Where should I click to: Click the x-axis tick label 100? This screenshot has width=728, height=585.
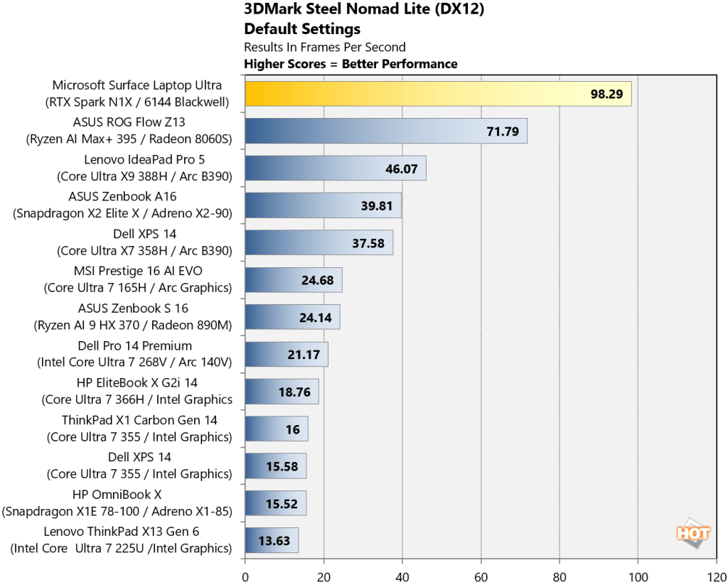(638, 578)
